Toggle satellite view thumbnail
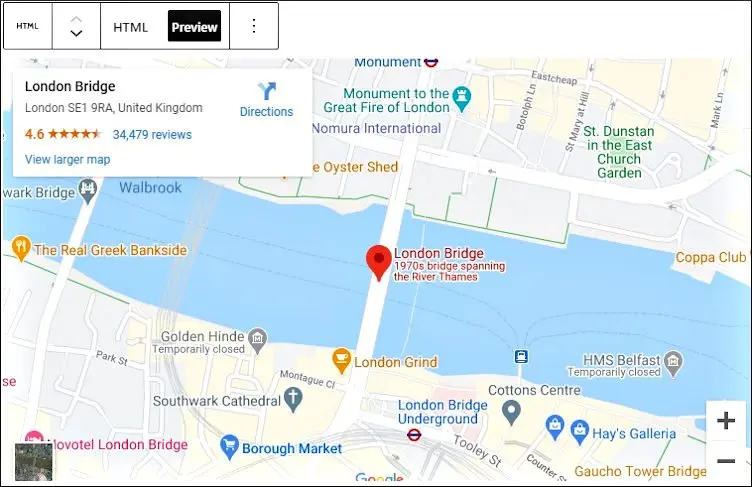Screen dimensions: 752x487 pos(33,462)
